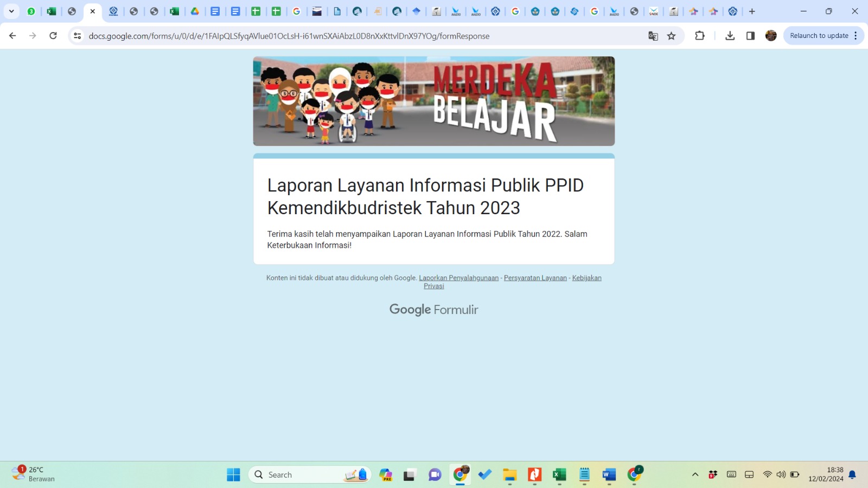Screen dimensions: 868x488
Task: Open Windows Start menu
Action: click(x=233, y=475)
